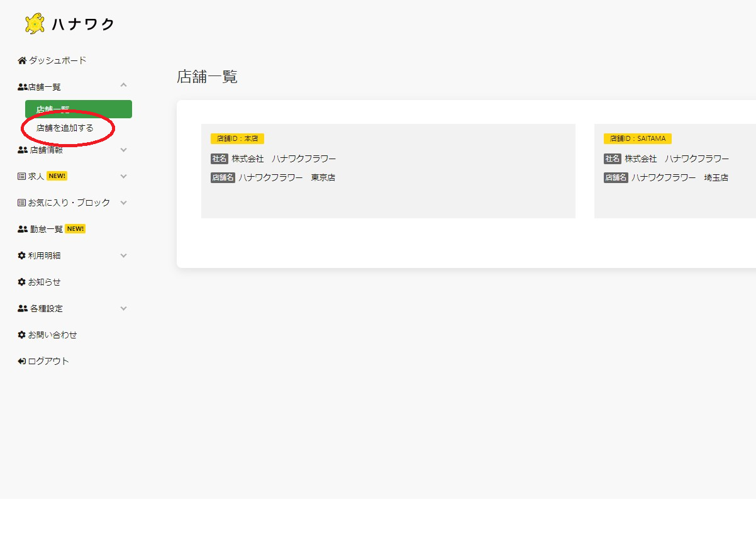Click the gear icon beside お知らせ
The image size is (756, 541).
(x=22, y=282)
